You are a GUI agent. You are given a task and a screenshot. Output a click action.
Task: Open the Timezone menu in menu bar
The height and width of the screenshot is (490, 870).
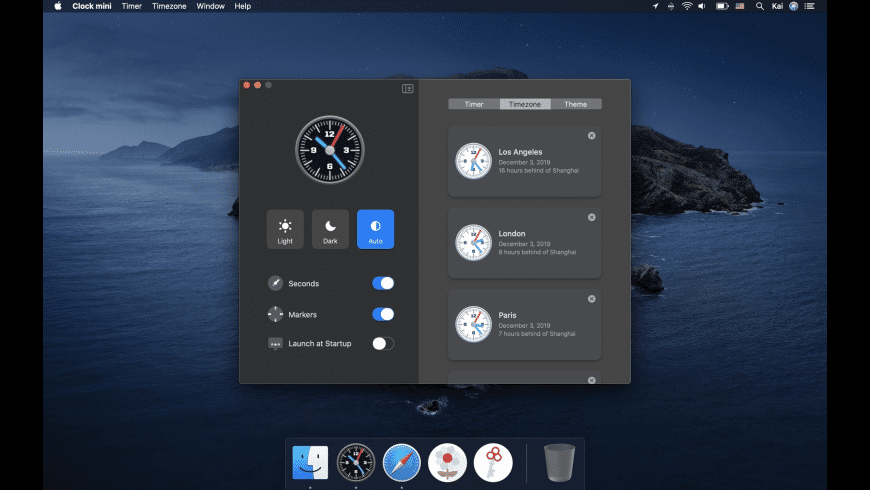coord(169,6)
